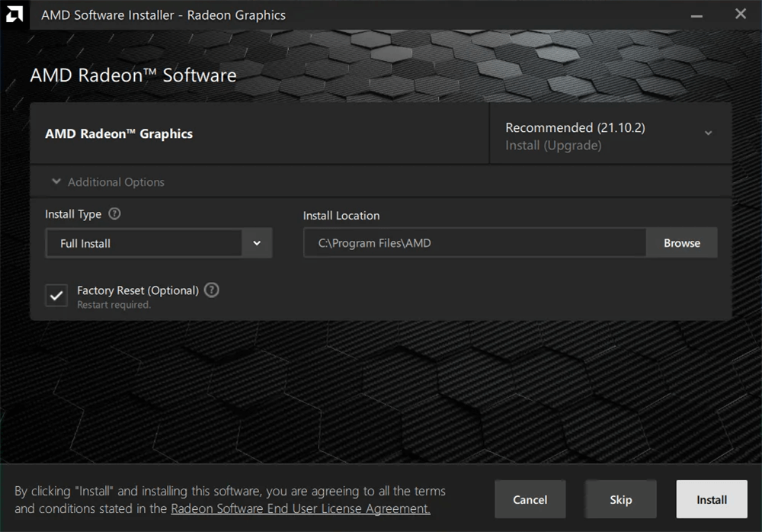Minimize the AMD installer window
Image resolution: width=762 pixels, height=532 pixels.
tap(697, 14)
